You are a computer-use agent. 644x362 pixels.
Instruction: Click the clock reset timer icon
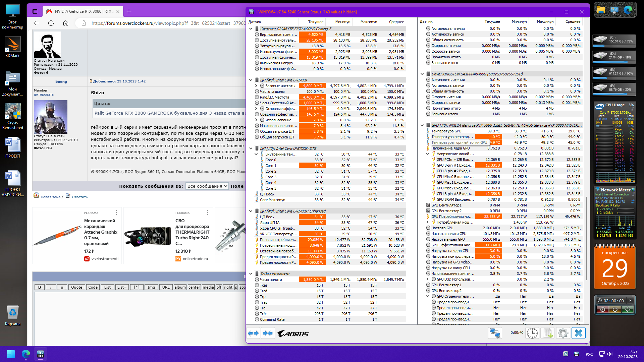coord(532,333)
